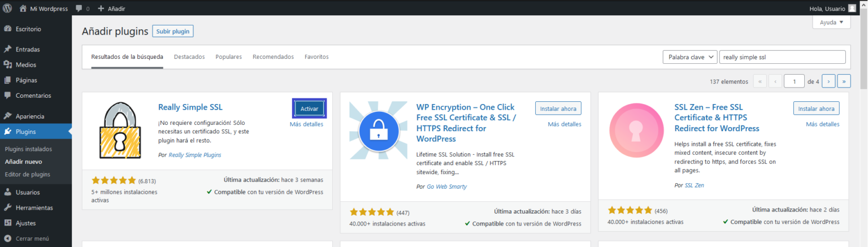Open Editor de plugins submenu item
The height and width of the screenshot is (247, 868).
click(27, 174)
